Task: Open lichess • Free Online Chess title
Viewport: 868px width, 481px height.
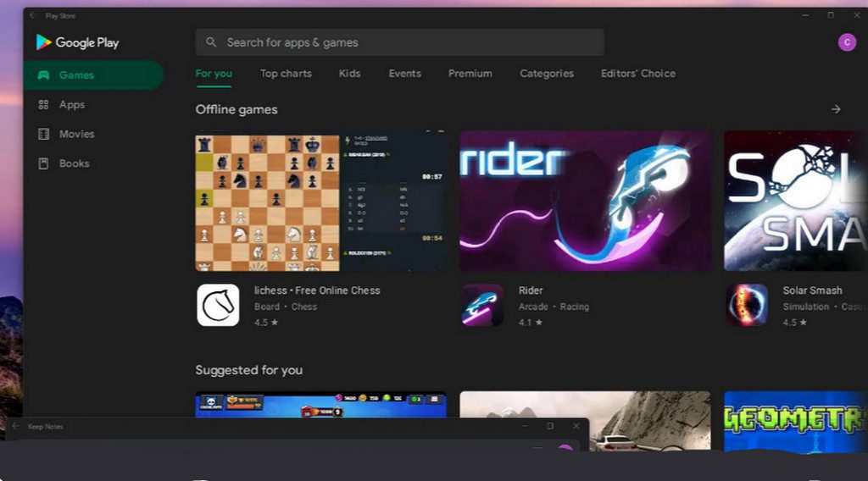Action: point(317,290)
